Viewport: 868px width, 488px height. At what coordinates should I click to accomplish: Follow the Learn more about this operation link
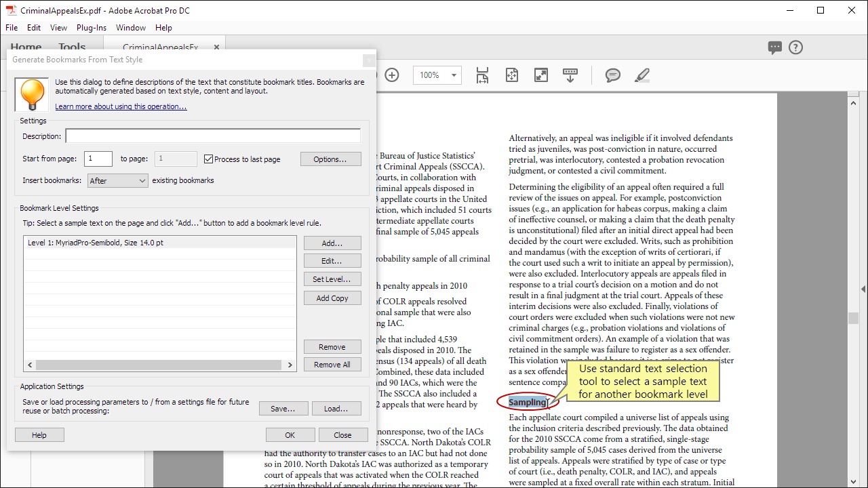point(121,106)
